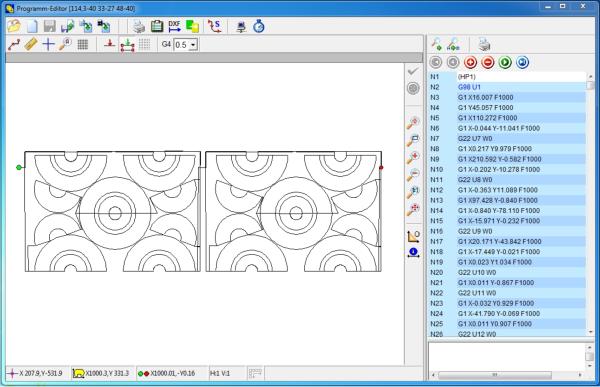Print with the main toolbar printer icon
The image size is (600, 387).
139,26
